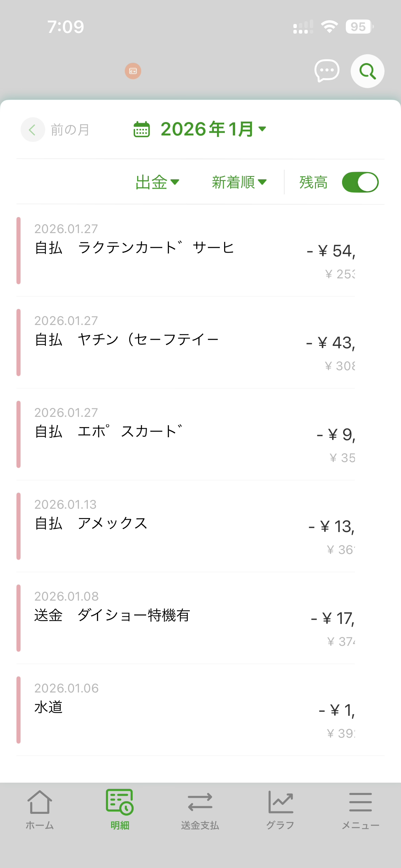Open the メニュー hamburger menu
The image size is (401, 868).
pyautogui.click(x=361, y=810)
